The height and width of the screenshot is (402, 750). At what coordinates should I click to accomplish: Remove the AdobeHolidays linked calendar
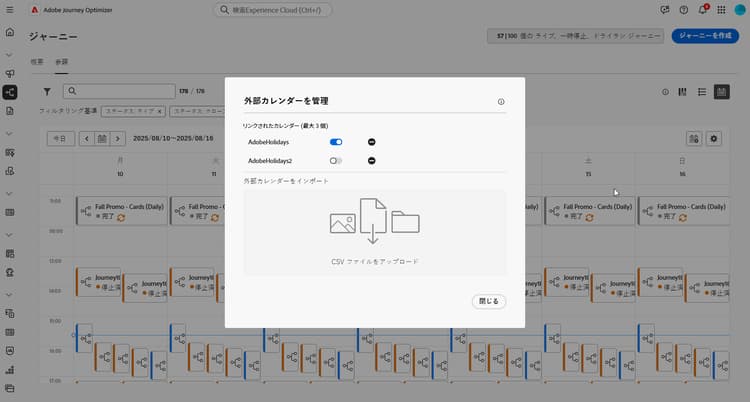click(x=372, y=142)
